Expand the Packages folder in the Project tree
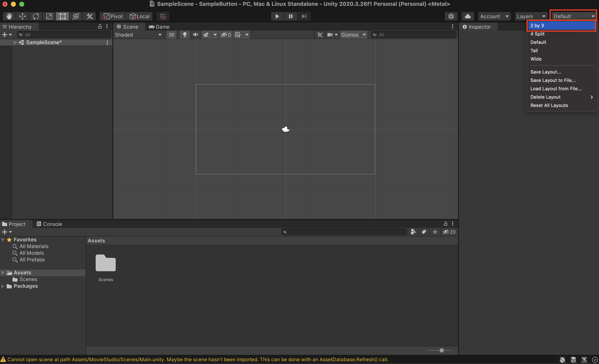 pyautogui.click(x=3, y=286)
